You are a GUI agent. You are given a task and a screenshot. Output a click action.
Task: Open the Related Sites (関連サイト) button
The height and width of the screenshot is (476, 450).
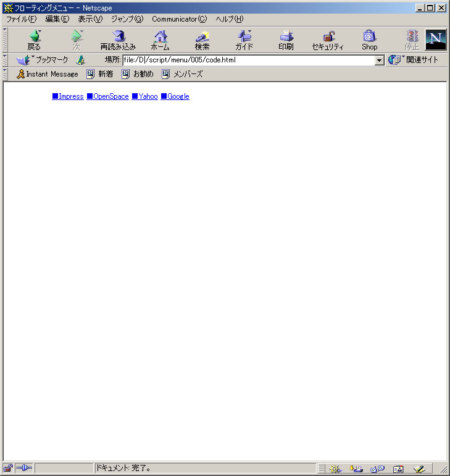[414, 60]
